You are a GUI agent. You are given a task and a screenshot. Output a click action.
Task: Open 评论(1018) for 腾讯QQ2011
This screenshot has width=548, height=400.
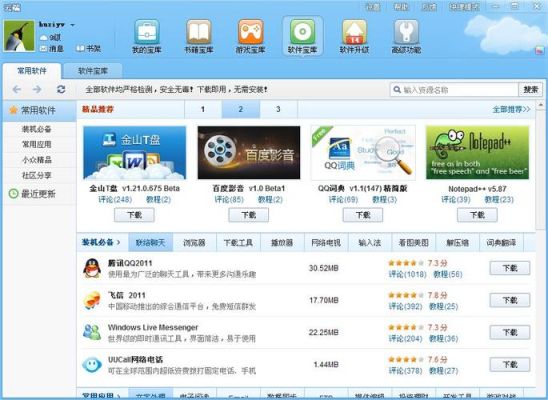(x=408, y=274)
